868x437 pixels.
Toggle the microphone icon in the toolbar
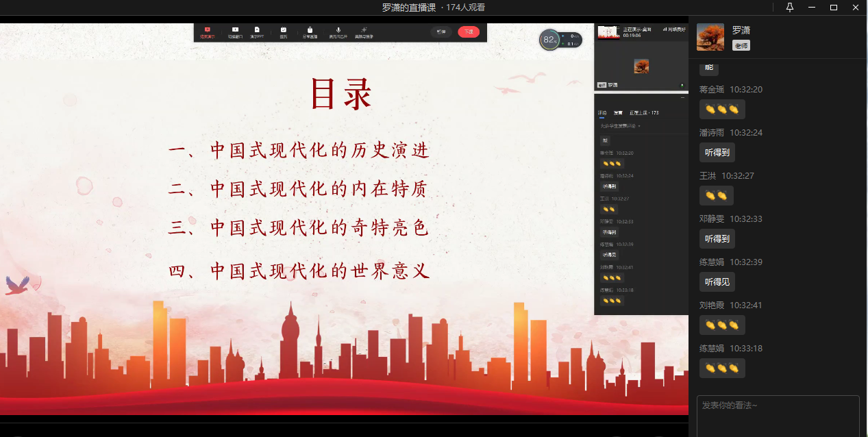coord(338,32)
